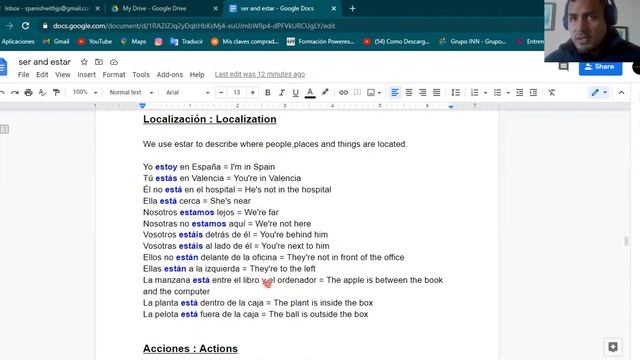The height and width of the screenshot is (360, 640).
Task: Open the Format menu
Action: 114,75
